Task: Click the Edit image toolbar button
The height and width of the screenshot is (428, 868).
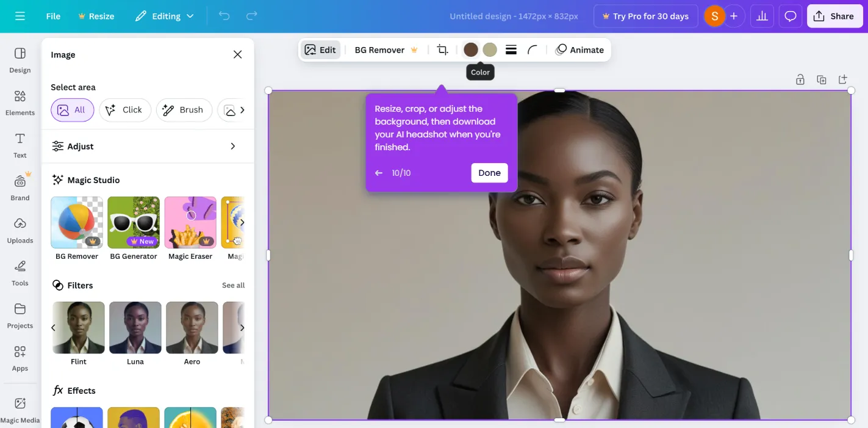Action: pos(320,50)
